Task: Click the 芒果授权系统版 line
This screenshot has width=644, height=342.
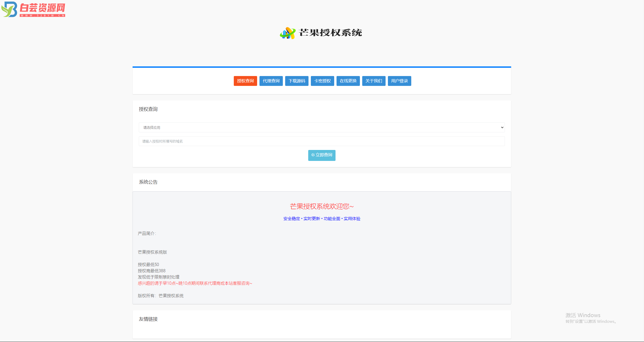Action: pos(152,252)
